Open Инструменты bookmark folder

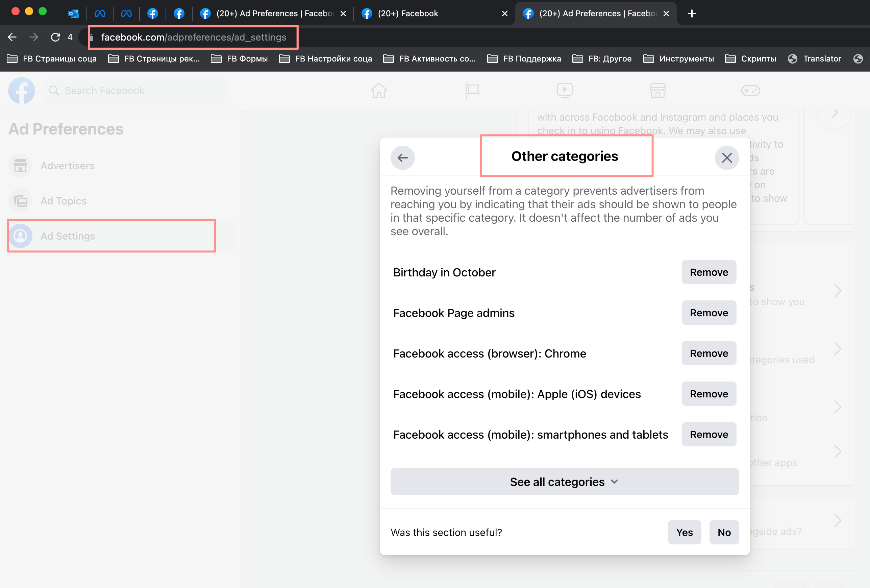click(x=678, y=58)
